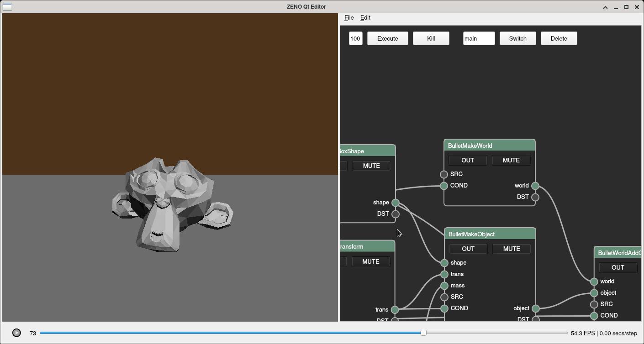Click the SRC socket of BulletWorldAddObject
This screenshot has width=644, height=344.
tap(594, 304)
